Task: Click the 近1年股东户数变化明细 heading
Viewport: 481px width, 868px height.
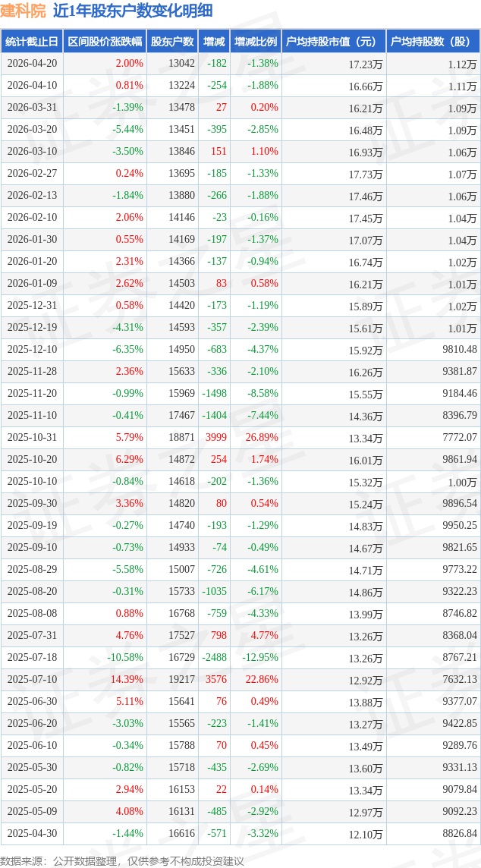Action: click(x=133, y=11)
